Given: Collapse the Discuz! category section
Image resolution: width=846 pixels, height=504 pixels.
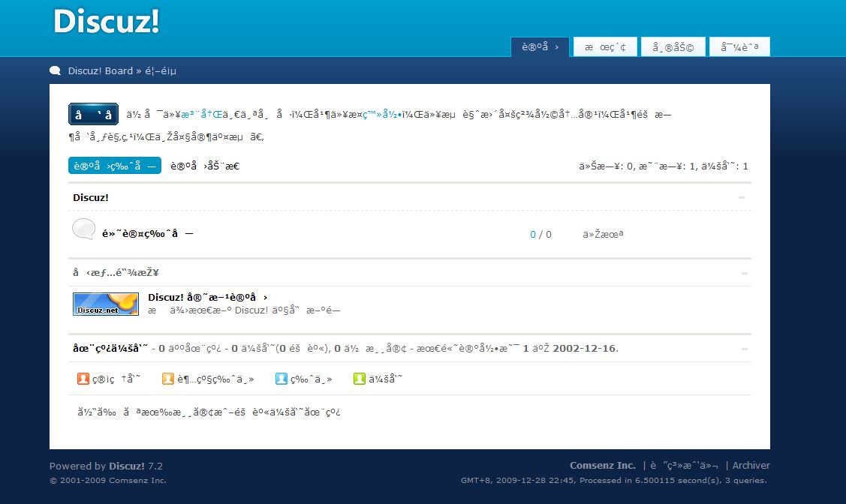Looking at the screenshot, I should point(742,198).
